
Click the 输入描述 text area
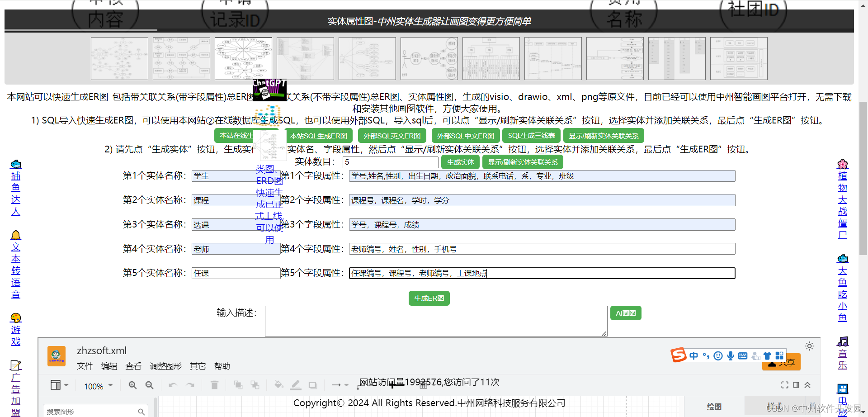pos(436,321)
